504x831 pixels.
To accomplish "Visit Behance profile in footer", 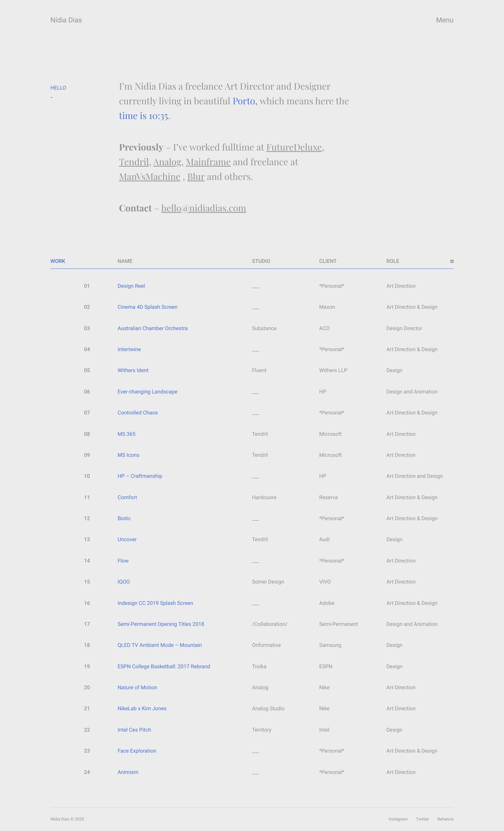I will (x=445, y=819).
